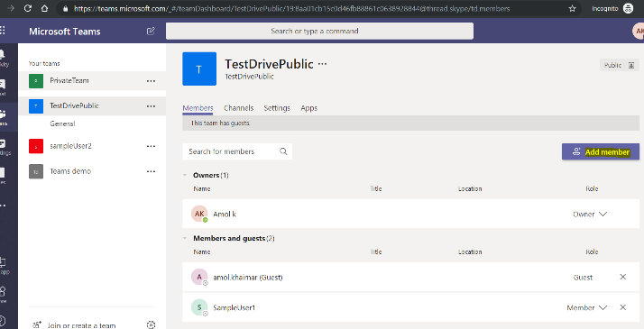Open the Help icon in left rail
Image resolution: width=644 pixels, height=329 pixels.
click(x=3, y=320)
